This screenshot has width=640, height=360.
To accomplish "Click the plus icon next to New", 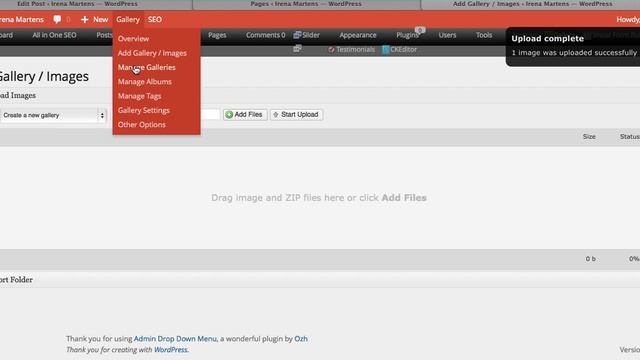I will pos(84,19).
